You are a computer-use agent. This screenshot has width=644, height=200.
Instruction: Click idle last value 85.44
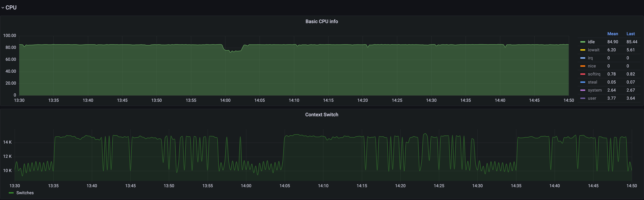pyautogui.click(x=632, y=42)
